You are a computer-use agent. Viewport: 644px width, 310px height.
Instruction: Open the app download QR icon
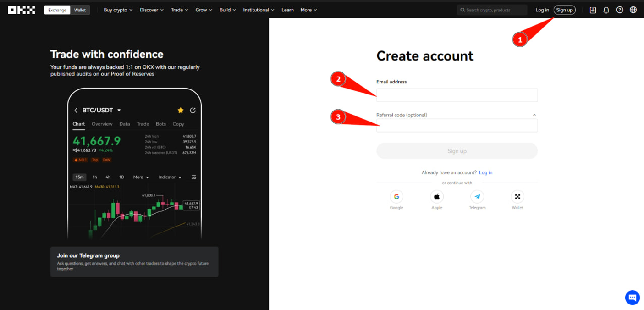[593, 10]
